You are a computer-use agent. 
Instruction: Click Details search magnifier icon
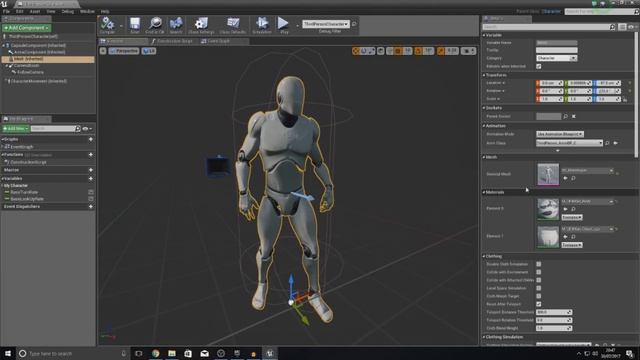612,27
